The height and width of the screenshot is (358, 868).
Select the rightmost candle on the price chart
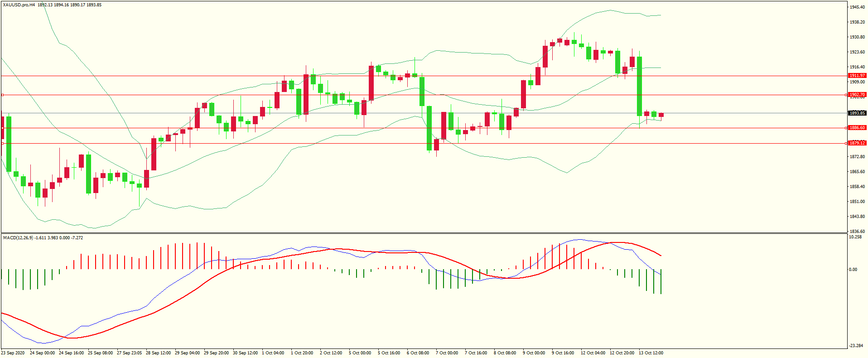[x=661, y=115]
